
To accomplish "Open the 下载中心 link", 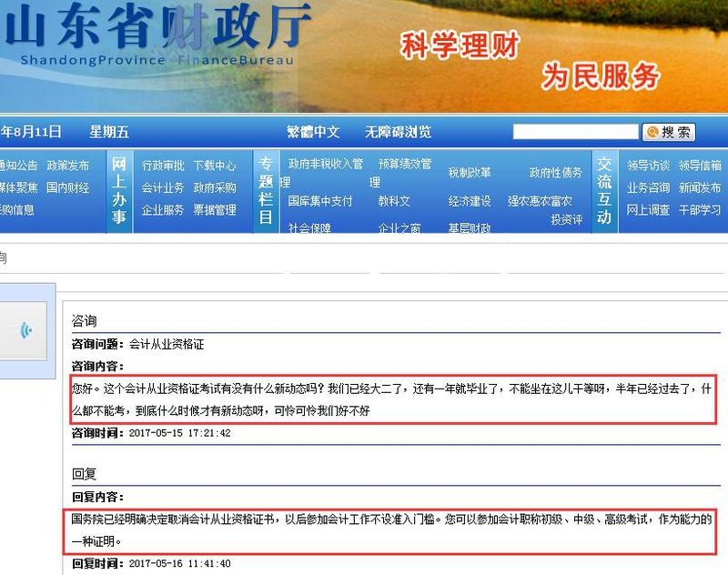I will 216,166.
